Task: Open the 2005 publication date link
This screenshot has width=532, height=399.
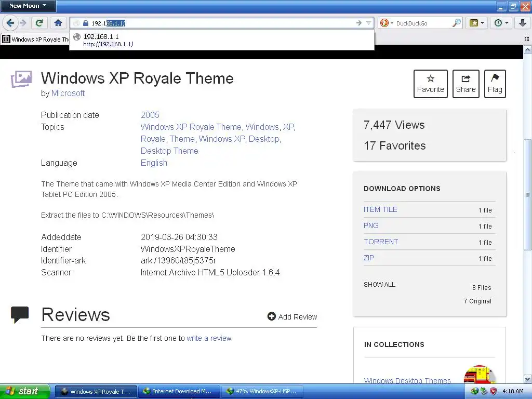Action: tap(150, 115)
